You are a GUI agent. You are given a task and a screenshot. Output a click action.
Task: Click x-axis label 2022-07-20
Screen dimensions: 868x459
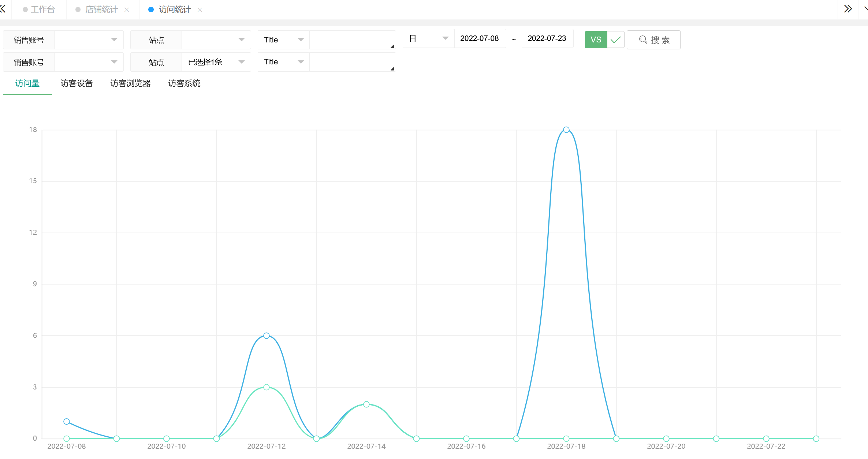coord(666,447)
